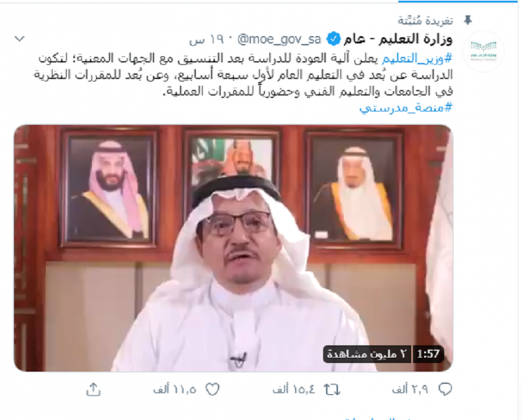522x420 pixels.
Task: Open hashtag #منصة_مدرستي
Action: click(x=406, y=107)
